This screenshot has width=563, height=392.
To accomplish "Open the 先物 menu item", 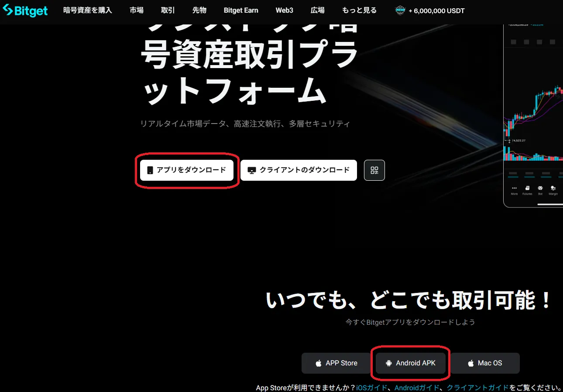I will [x=199, y=10].
